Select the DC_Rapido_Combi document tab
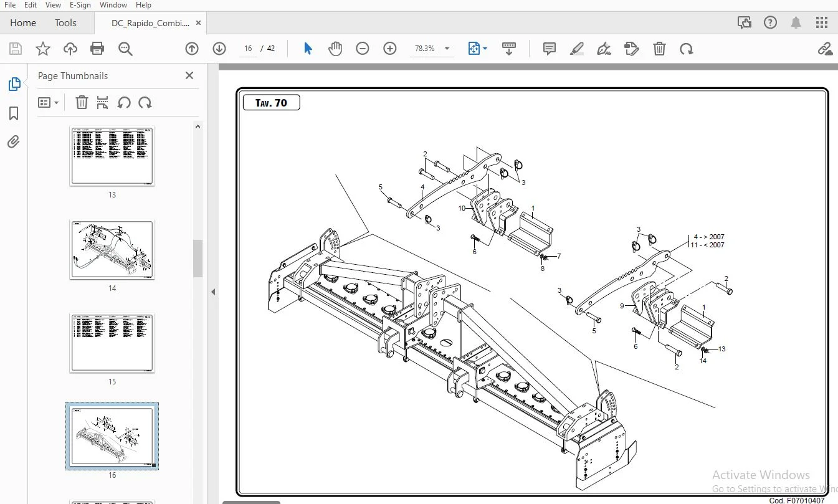The height and width of the screenshot is (504, 838). pyautogui.click(x=150, y=23)
